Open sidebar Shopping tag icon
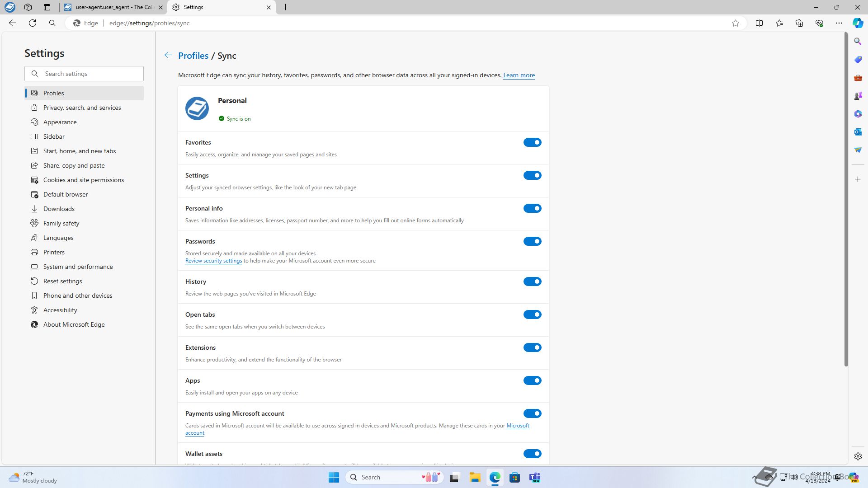Screen dimensions: 868x488 [858, 60]
